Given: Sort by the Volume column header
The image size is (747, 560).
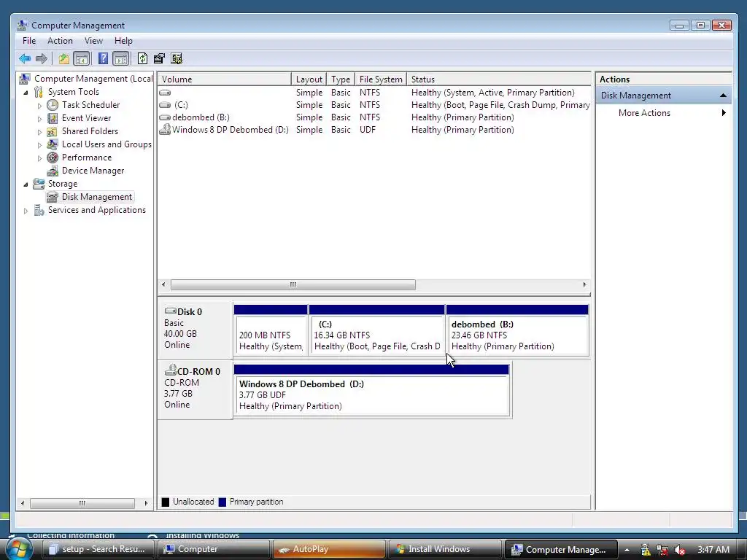Looking at the screenshot, I should tap(225, 79).
